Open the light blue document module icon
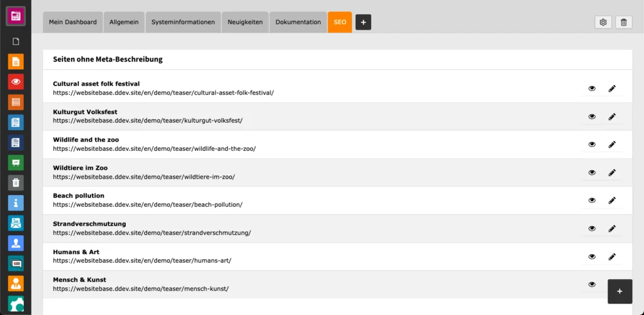 pos(16,123)
